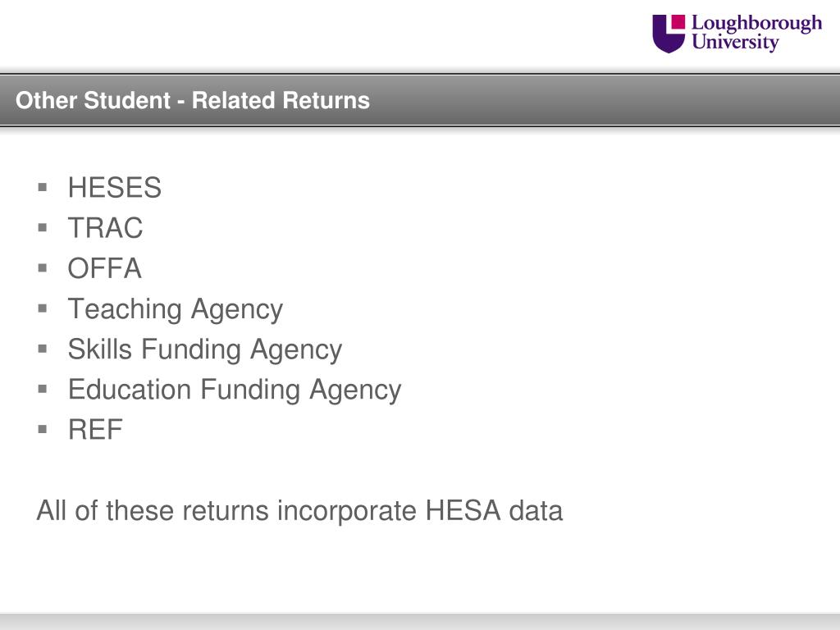Viewport: 840px width, 630px height.
Task: Click the word HESA in the closing sentence
Action: (x=463, y=510)
